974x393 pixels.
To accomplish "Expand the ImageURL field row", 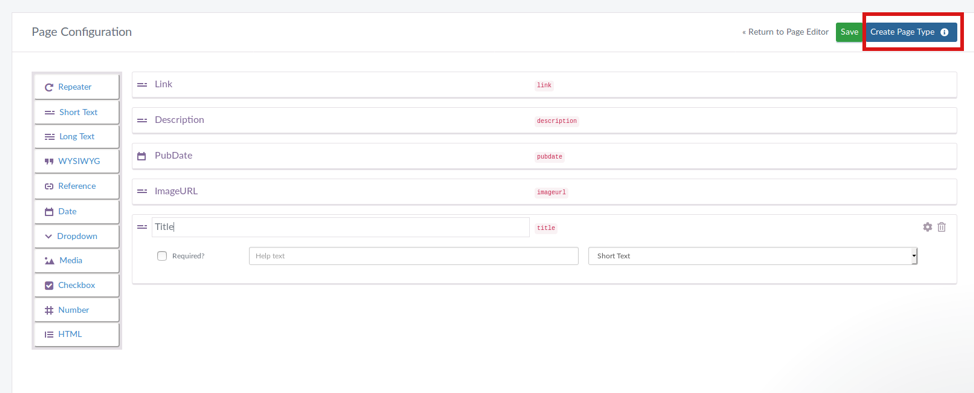I will click(x=544, y=192).
